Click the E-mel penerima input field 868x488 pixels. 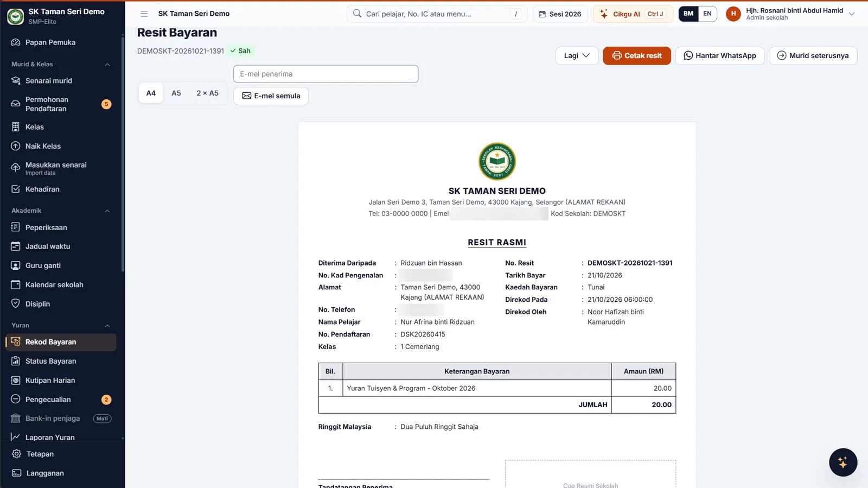[x=325, y=74]
